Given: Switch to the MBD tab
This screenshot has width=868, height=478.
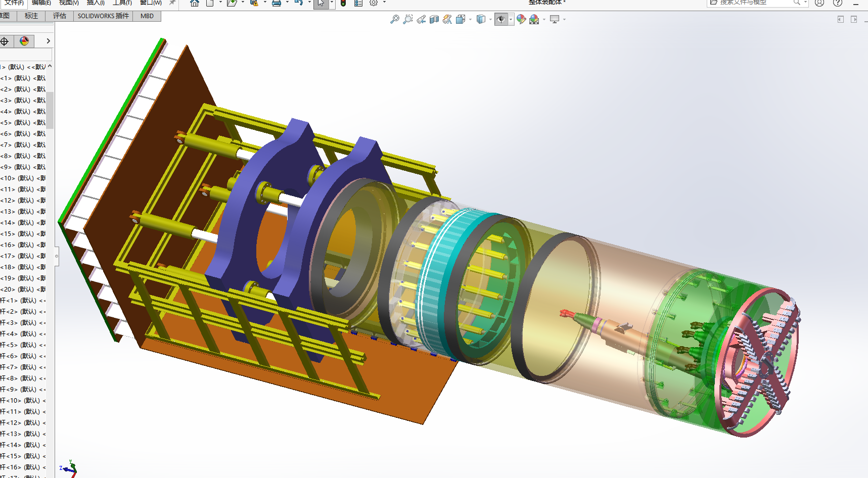Looking at the screenshot, I should 147,16.
